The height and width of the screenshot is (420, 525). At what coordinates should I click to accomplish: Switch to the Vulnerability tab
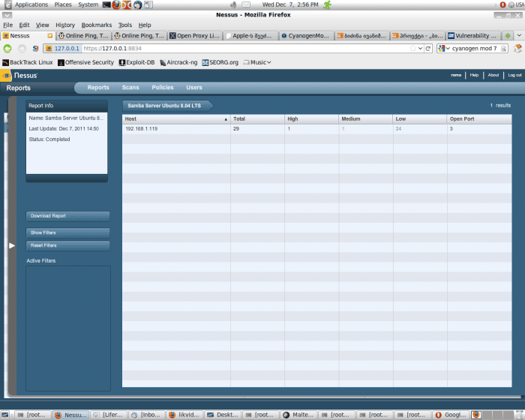pos(473,35)
